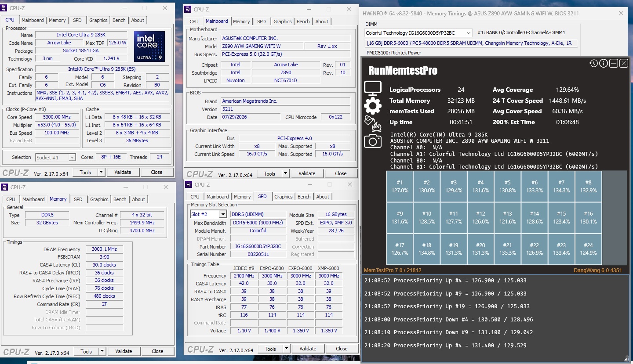Viewport: 633px width, 364px height.
Task: Click the cleanup brush icon in RunMemtestPro
Action: click(373, 124)
